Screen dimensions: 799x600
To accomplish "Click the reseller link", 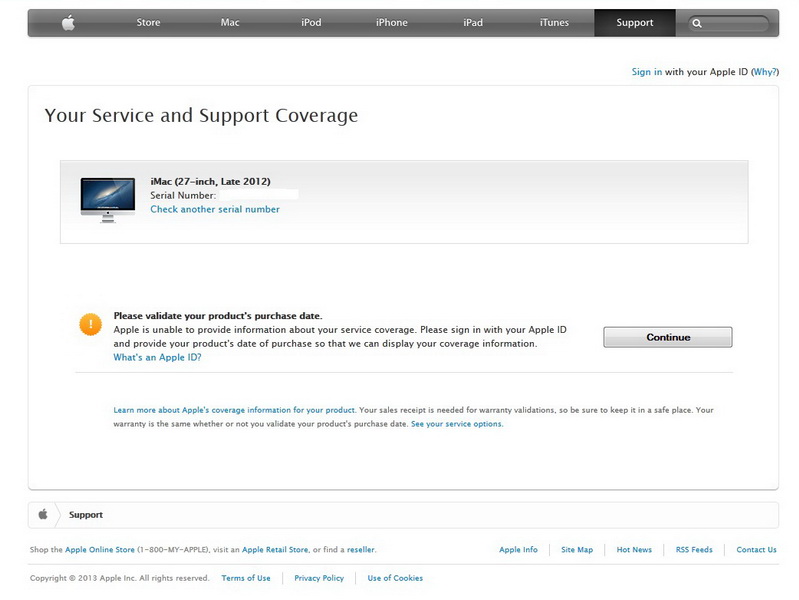I will [x=361, y=550].
